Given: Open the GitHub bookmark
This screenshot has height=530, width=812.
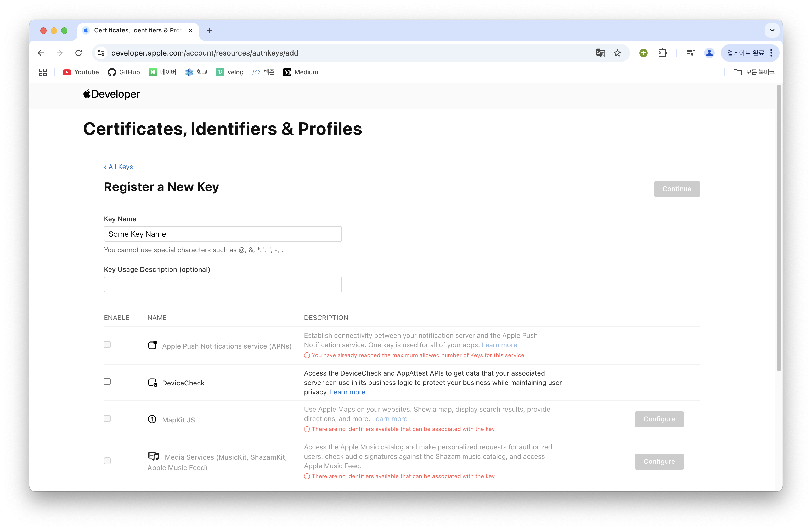Looking at the screenshot, I should tap(124, 72).
